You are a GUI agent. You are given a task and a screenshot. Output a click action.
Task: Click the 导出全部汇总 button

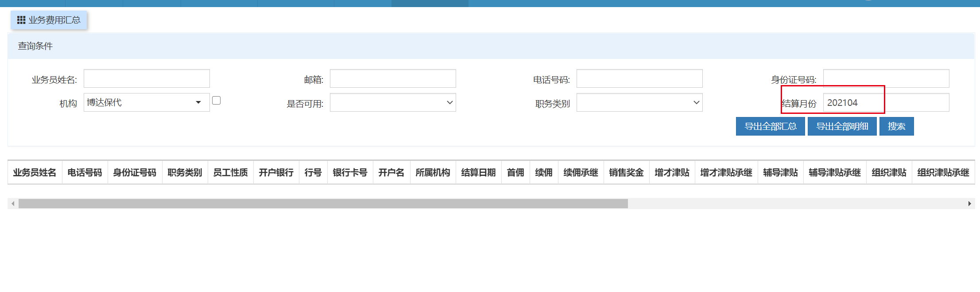tap(771, 126)
